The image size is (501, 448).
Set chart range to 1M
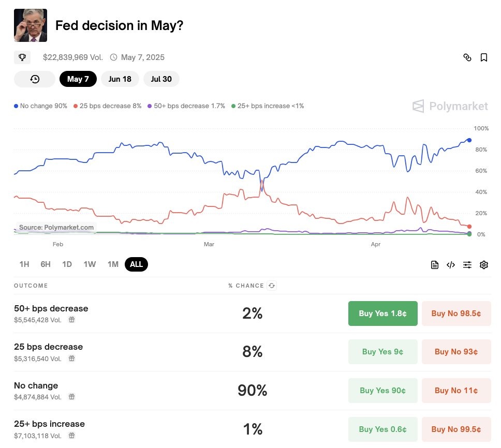113,264
